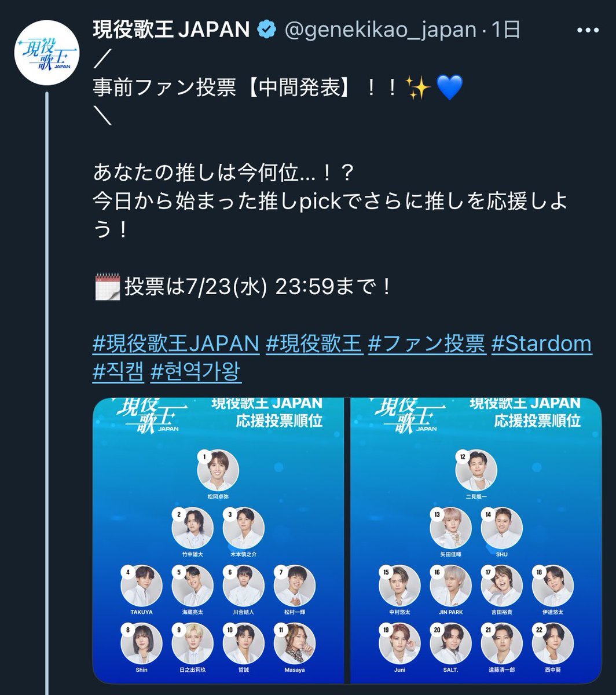Open the 現役歌王 JAPAN account name
Screen dimensions: 616x695
171,30
